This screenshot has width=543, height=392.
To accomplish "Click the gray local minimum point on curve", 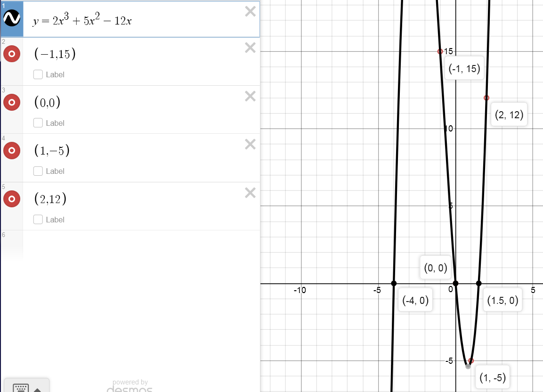I will coord(468,366).
